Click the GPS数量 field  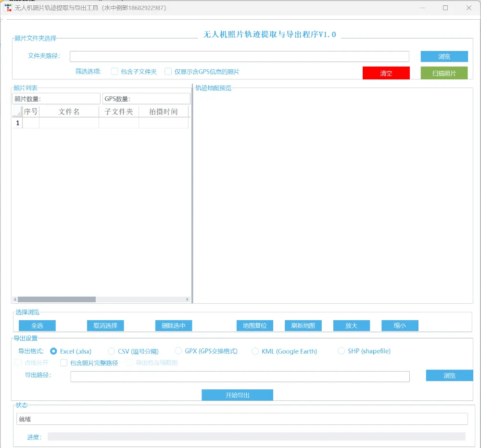pyautogui.click(x=146, y=99)
